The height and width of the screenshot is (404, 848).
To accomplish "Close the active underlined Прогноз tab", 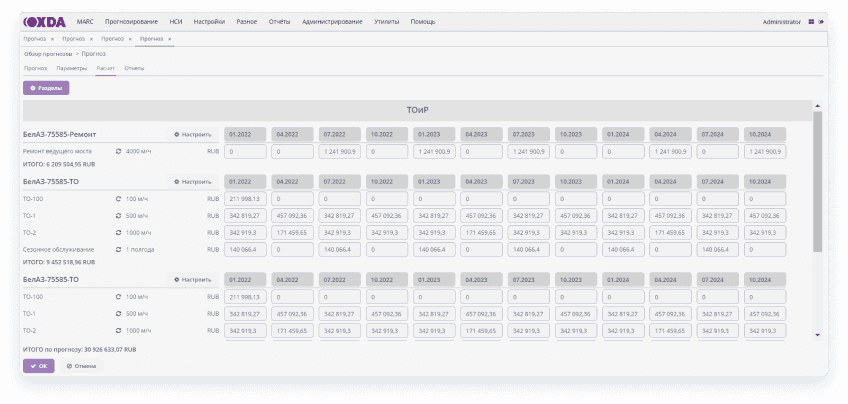I will (x=169, y=39).
